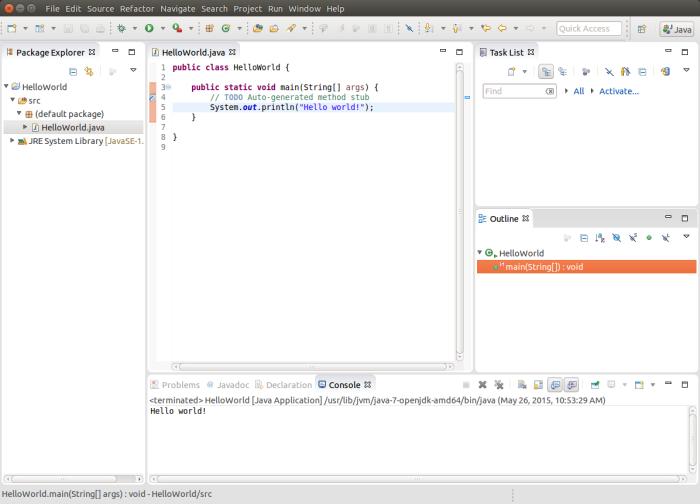Click the editor horizontal scrollbar
The height and width of the screenshot is (504, 700).
click(312, 367)
